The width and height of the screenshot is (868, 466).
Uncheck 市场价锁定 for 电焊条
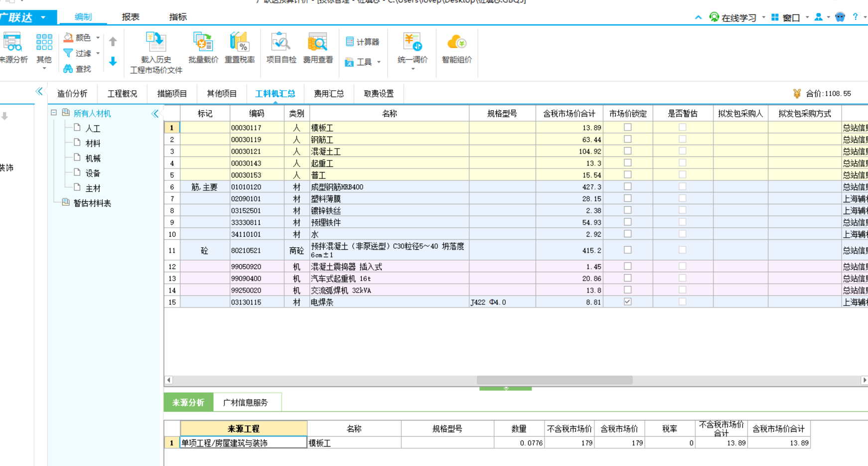point(628,302)
